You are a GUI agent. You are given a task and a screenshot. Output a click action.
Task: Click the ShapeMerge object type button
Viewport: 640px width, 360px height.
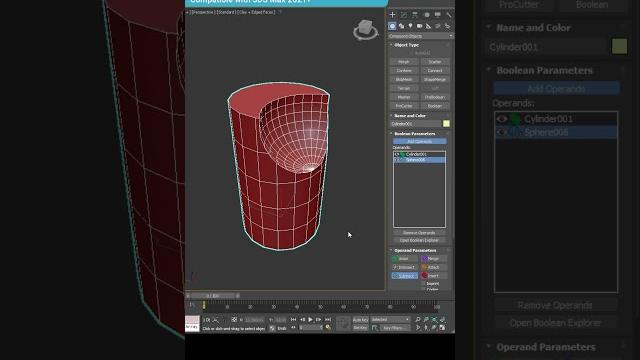pos(435,80)
